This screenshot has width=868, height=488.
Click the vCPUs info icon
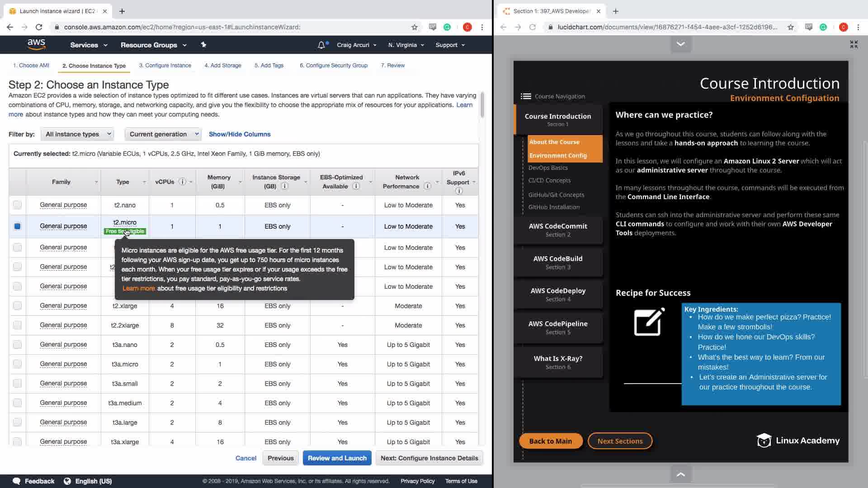click(182, 182)
